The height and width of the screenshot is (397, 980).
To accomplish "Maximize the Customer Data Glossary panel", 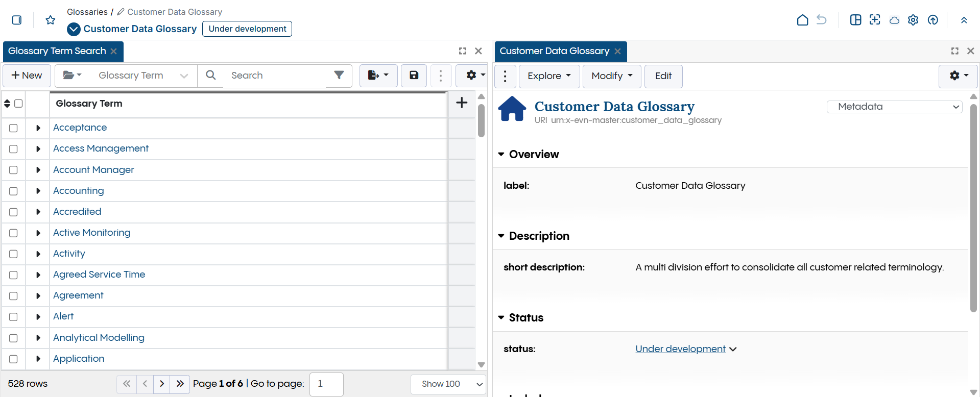I will pos(954,51).
